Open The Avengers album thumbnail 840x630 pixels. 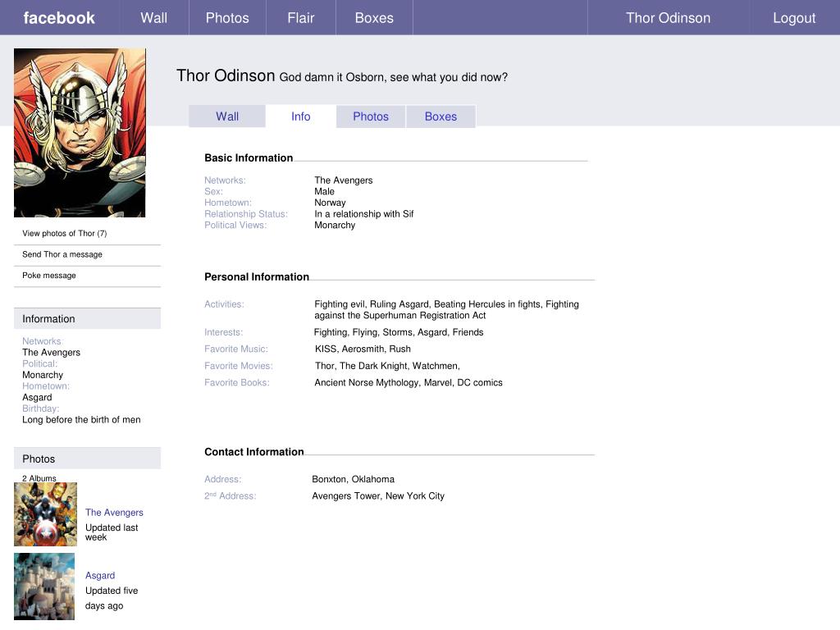pyautogui.click(x=46, y=514)
